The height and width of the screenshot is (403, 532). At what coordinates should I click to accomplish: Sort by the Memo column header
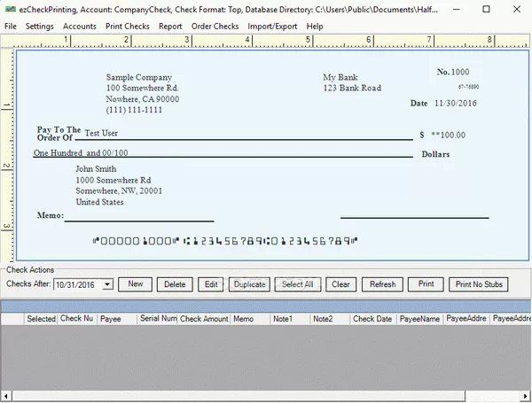tap(250, 319)
